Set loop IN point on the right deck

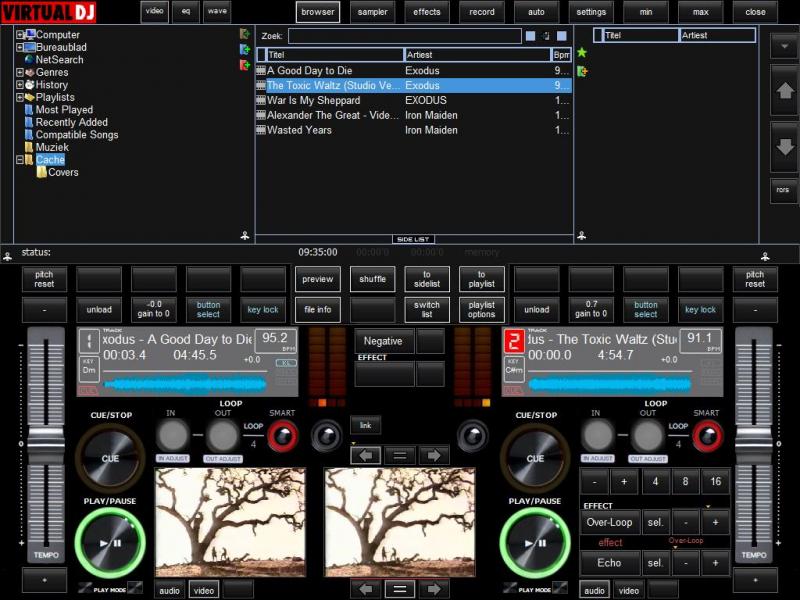(597, 435)
